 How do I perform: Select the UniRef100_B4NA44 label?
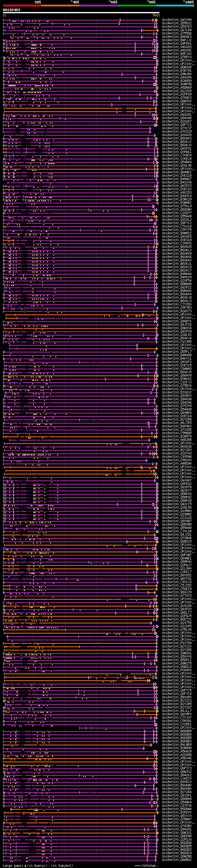tap(177, 274)
